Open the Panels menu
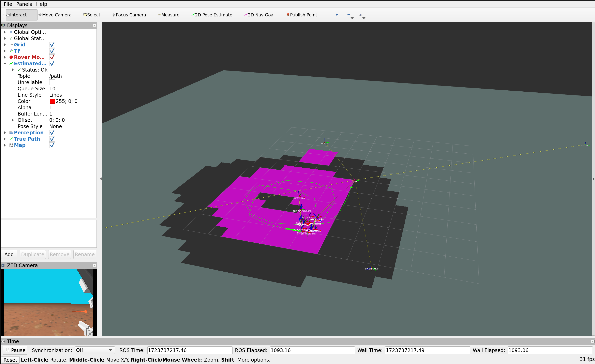595x364 pixels. [24, 4]
